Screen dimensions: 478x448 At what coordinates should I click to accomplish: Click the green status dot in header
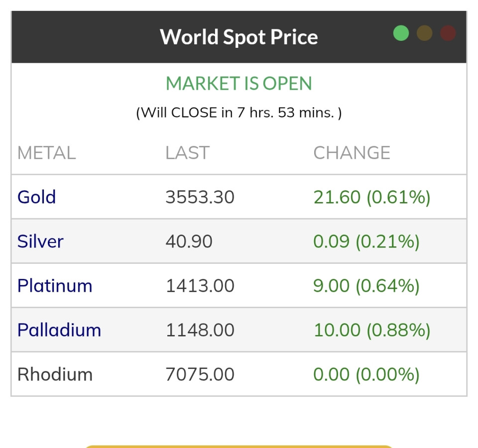click(401, 33)
